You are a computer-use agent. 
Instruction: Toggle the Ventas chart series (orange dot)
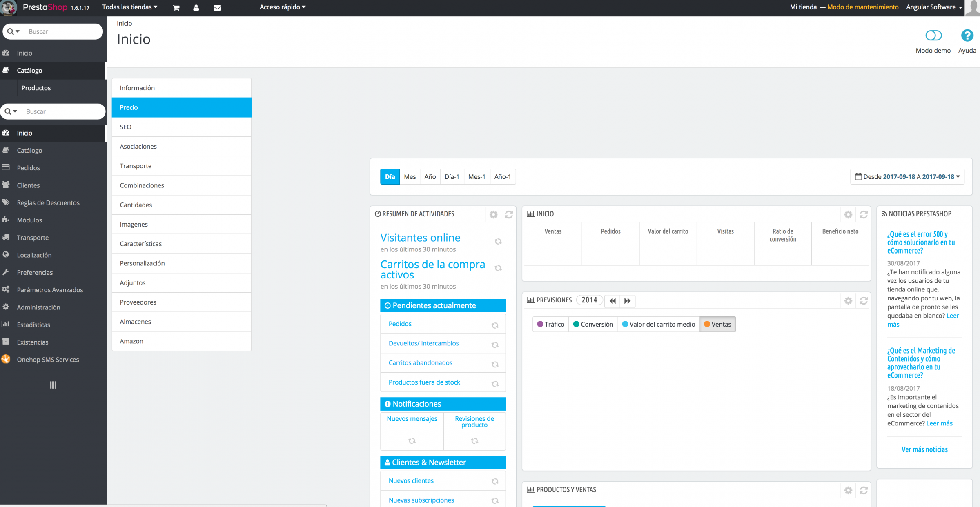coord(717,324)
